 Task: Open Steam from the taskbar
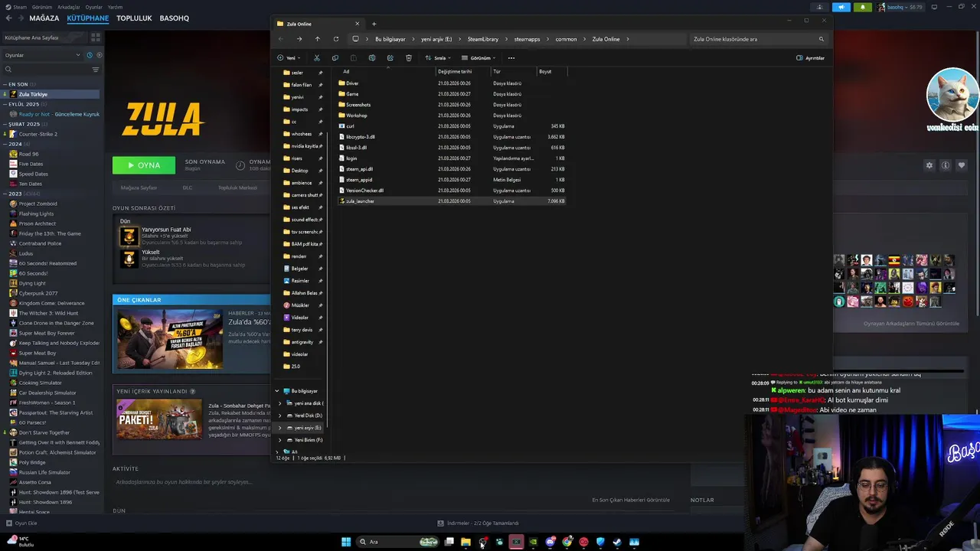coord(617,542)
